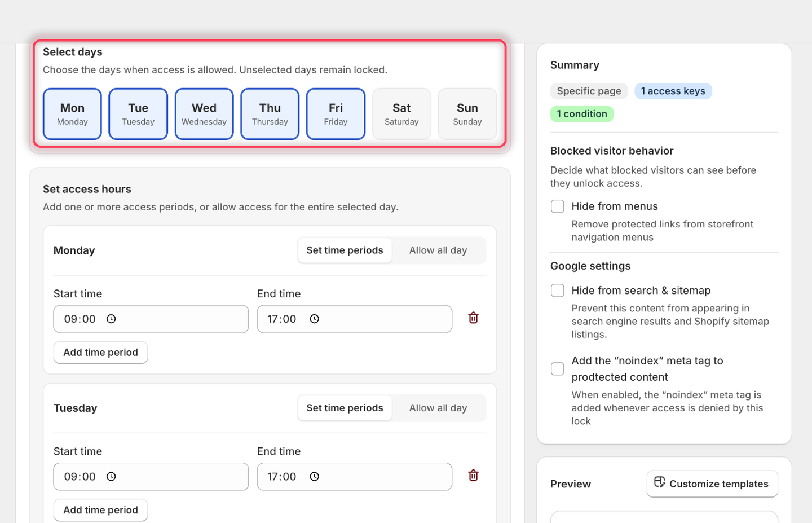Toggle the Thu day off
The height and width of the screenshot is (523, 812).
270,114
